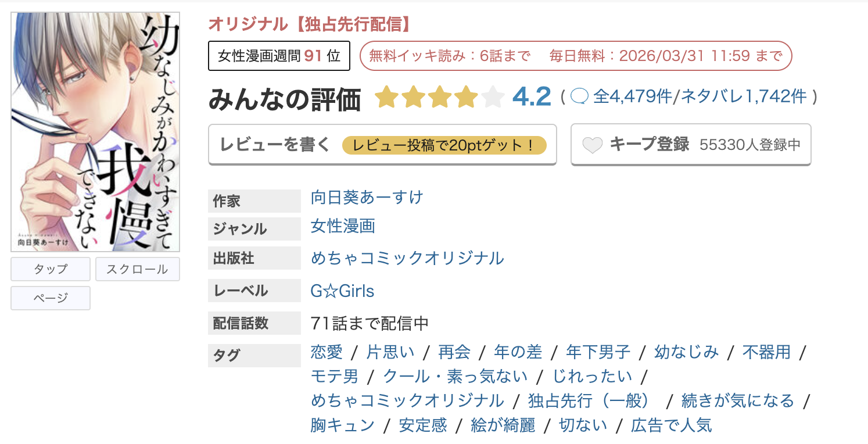Screen dimensions: 868x444
Task: Open the G☆Girls label page
Action: pos(342,291)
